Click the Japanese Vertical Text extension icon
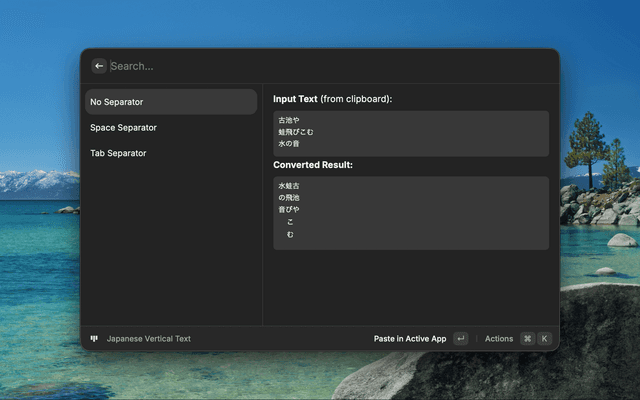The height and width of the screenshot is (400, 640). click(x=94, y=339)
